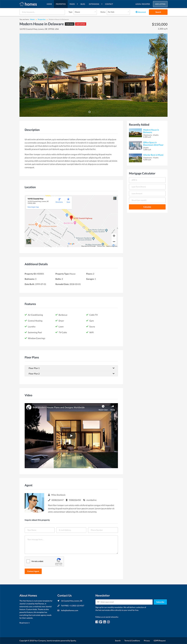
Task: Open Properties menu item
Action: click(61, 4)
